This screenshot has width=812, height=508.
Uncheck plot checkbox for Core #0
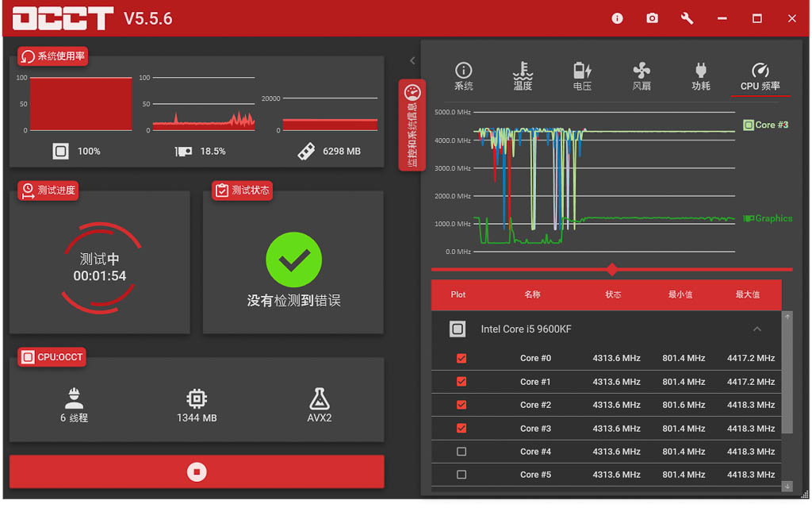click(462, 358)
